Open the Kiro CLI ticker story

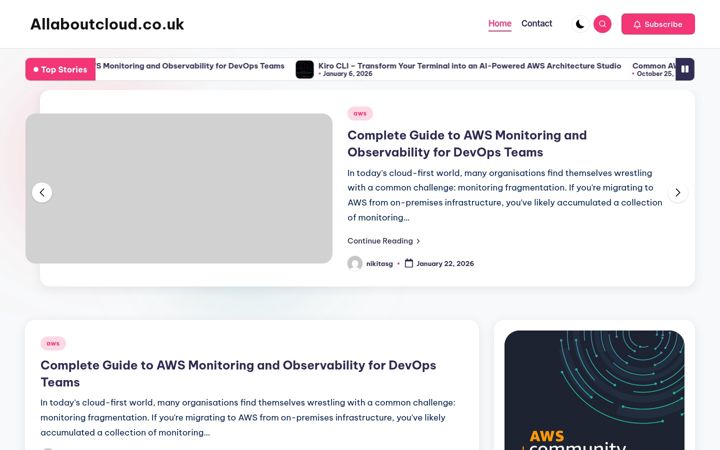[469, 66]
